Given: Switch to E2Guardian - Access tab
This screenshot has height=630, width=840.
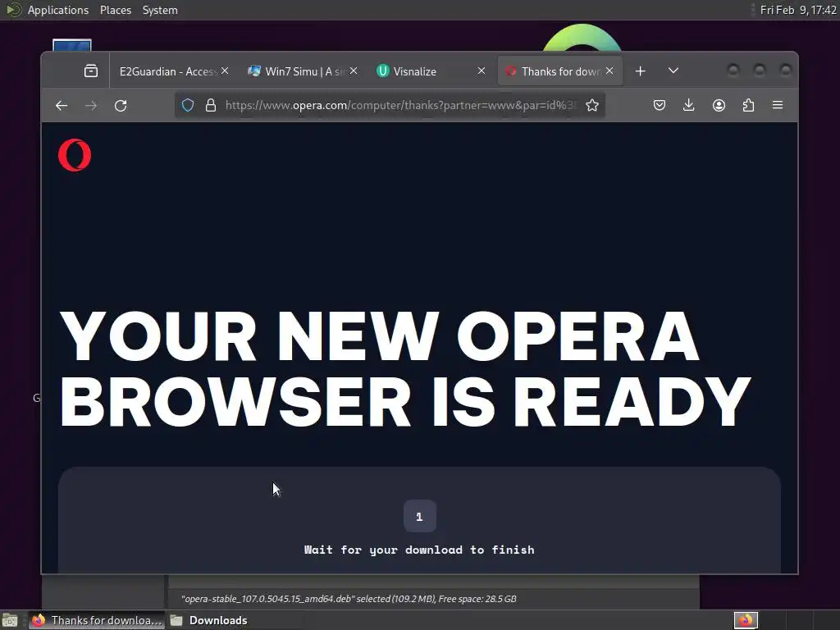Looking at the screenshot, I should click(167, 71).
